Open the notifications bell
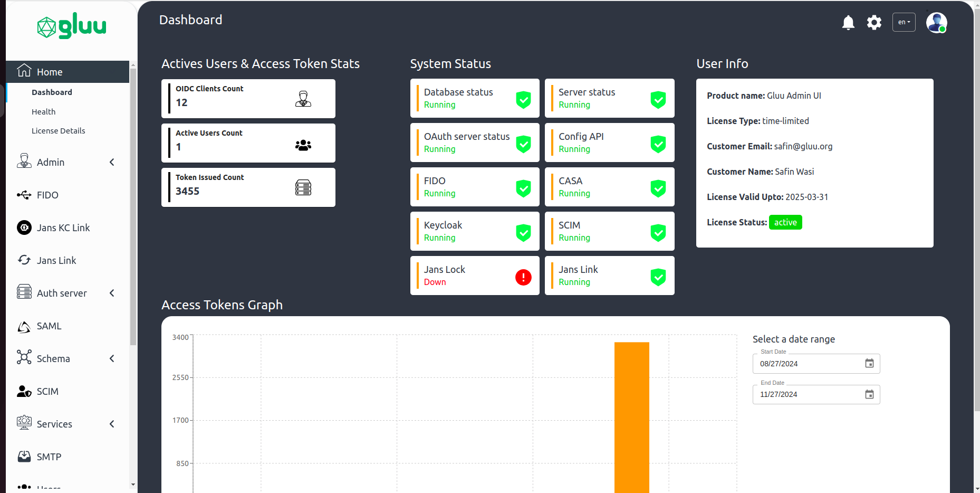Image resolution: width=980 pixels, height=493 pixels. point(848,23)
